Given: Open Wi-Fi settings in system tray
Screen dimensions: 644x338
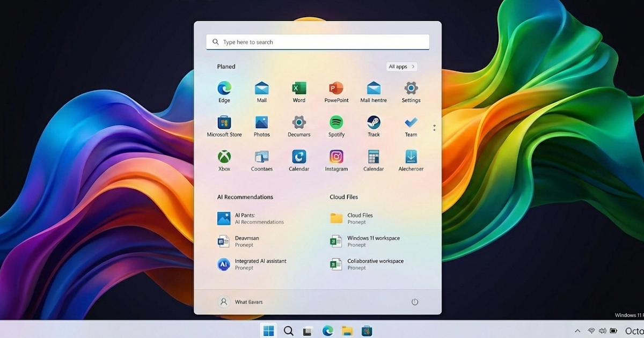Looking at the screenshot, I should pyautogui.click(x=591, y=331).
